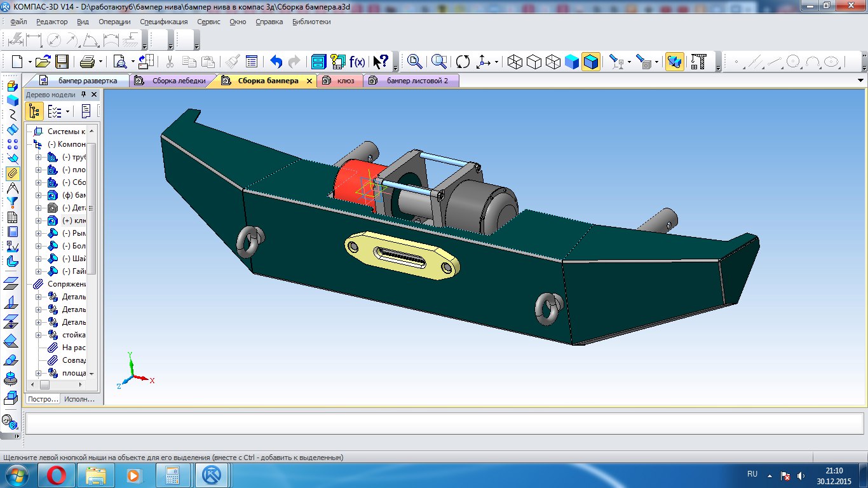868x488 pixels.
Task: Paint the properties brush icon
Action: [x=232, y=62]
